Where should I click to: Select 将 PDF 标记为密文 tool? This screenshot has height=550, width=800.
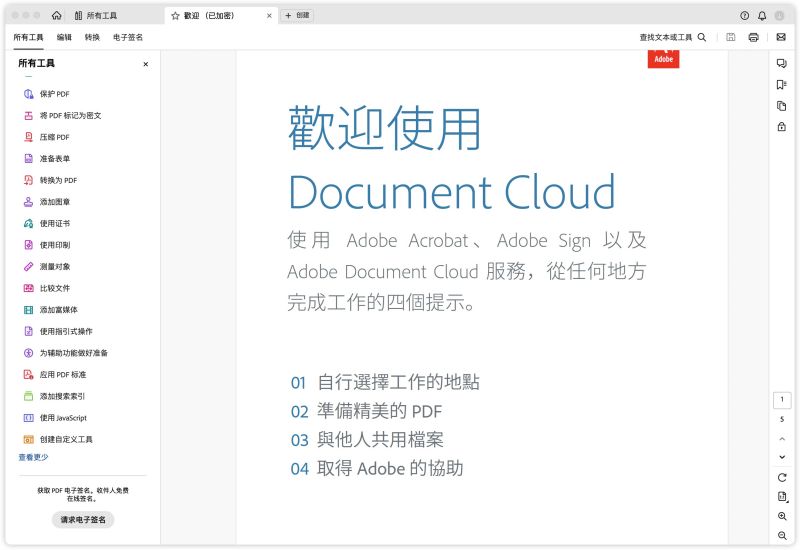(63, 116)
